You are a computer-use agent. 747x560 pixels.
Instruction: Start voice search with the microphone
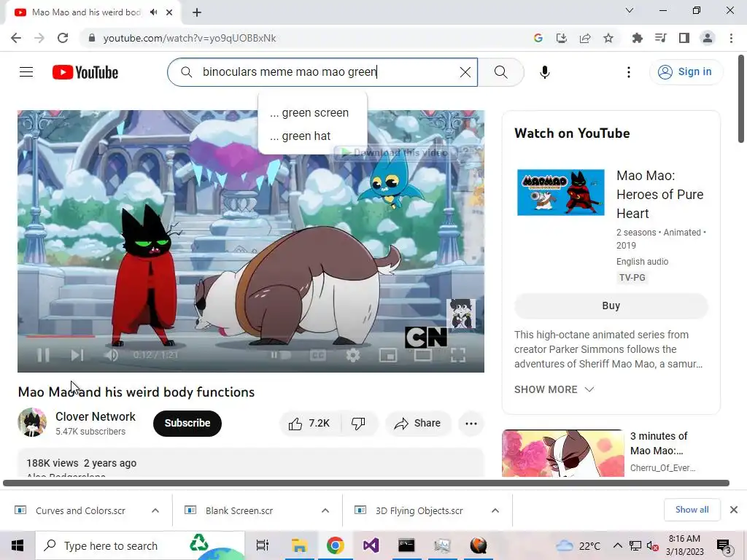pos(544,72)
